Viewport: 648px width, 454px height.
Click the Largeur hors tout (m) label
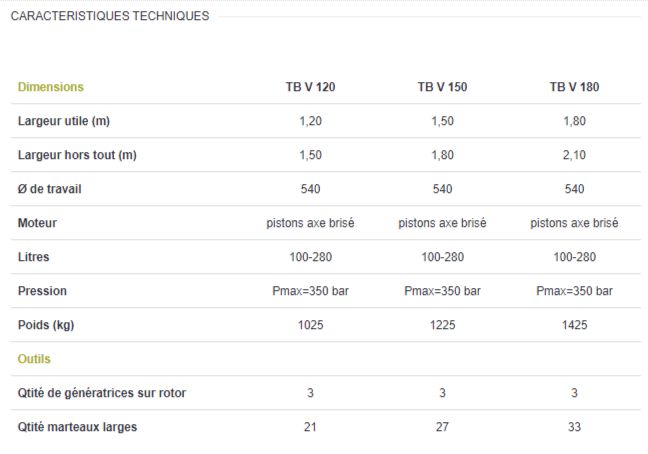coord(77,155)
